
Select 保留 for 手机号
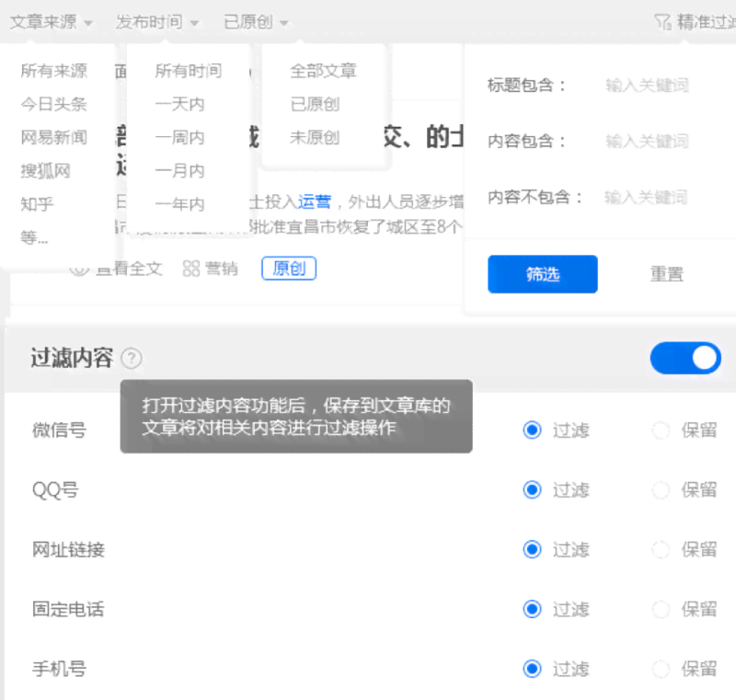pos(661,670)
